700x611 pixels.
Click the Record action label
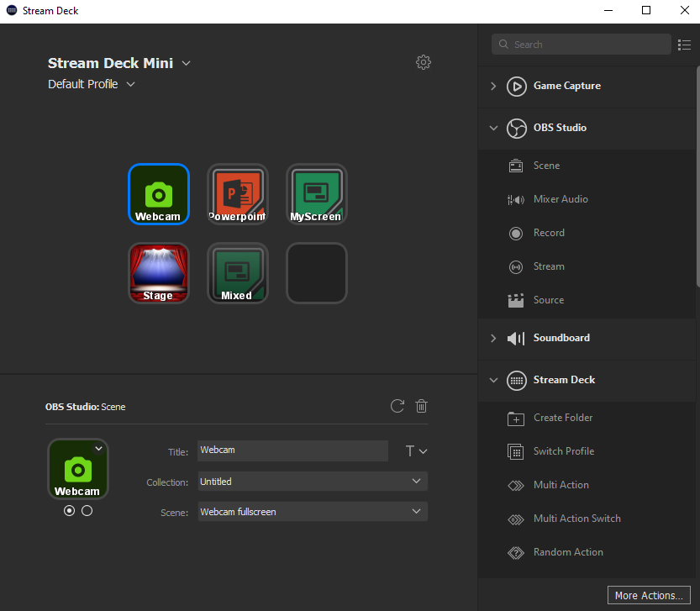pos(549,233)
